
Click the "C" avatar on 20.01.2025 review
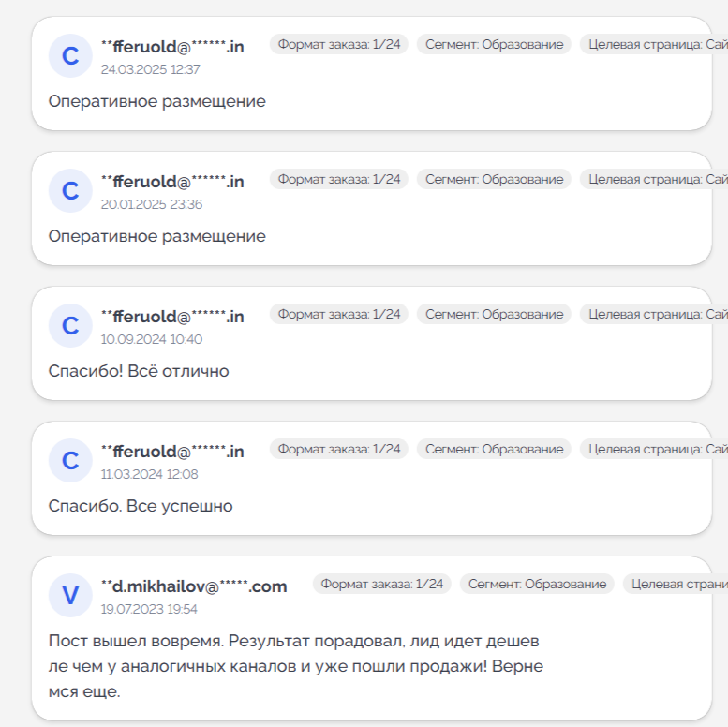(70, 191)
